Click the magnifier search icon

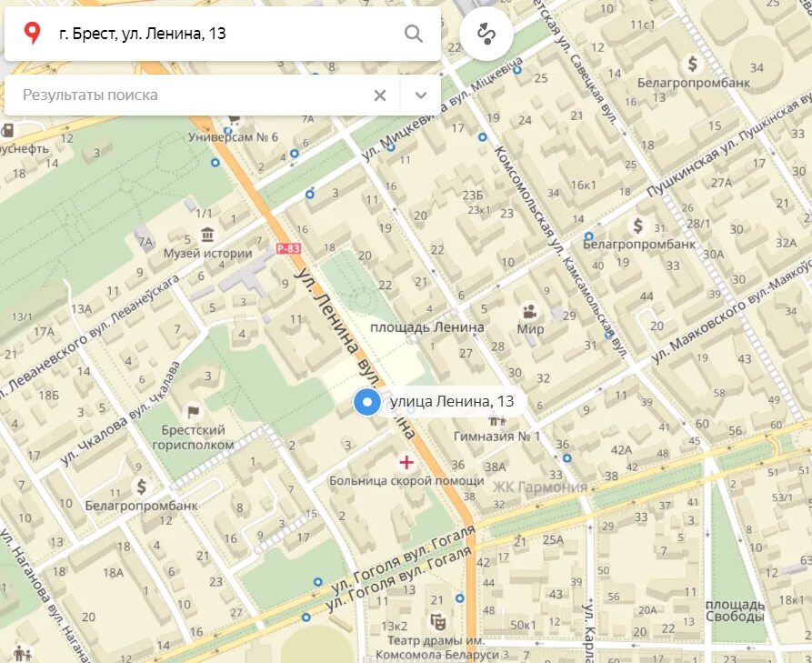(413, 34)
